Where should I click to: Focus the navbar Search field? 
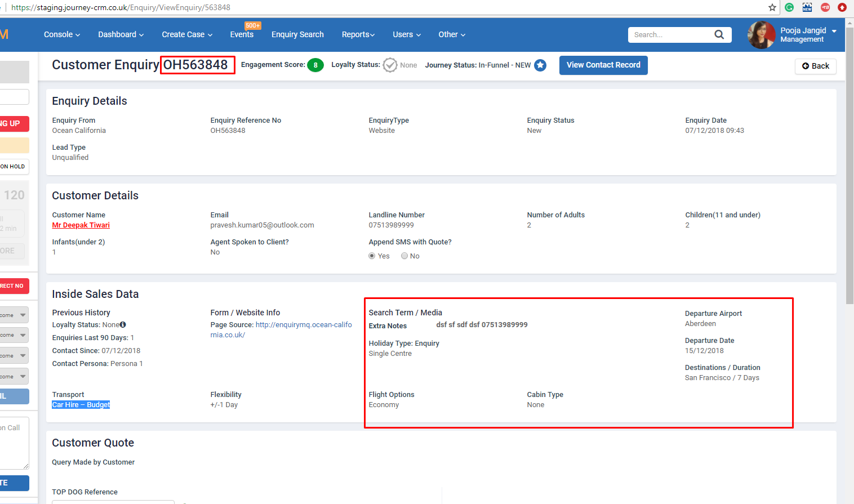670,35
